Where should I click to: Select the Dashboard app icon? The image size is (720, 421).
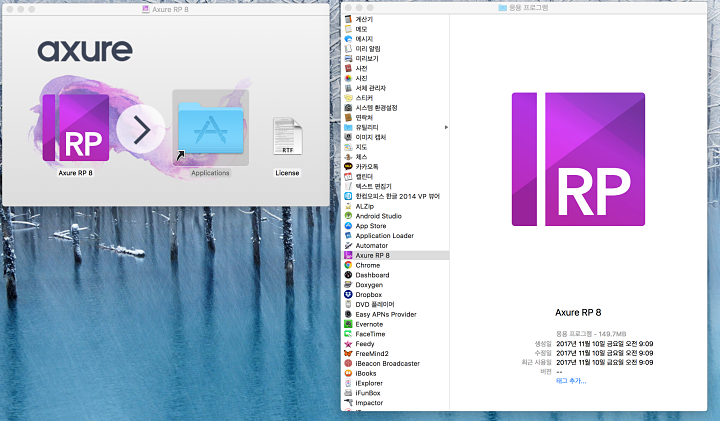tap(348, 275)
